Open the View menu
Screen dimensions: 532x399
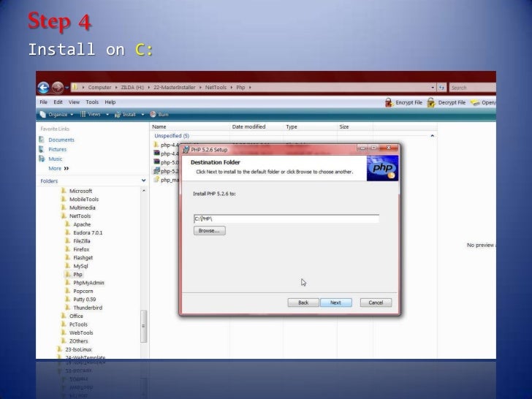point(74,102)
